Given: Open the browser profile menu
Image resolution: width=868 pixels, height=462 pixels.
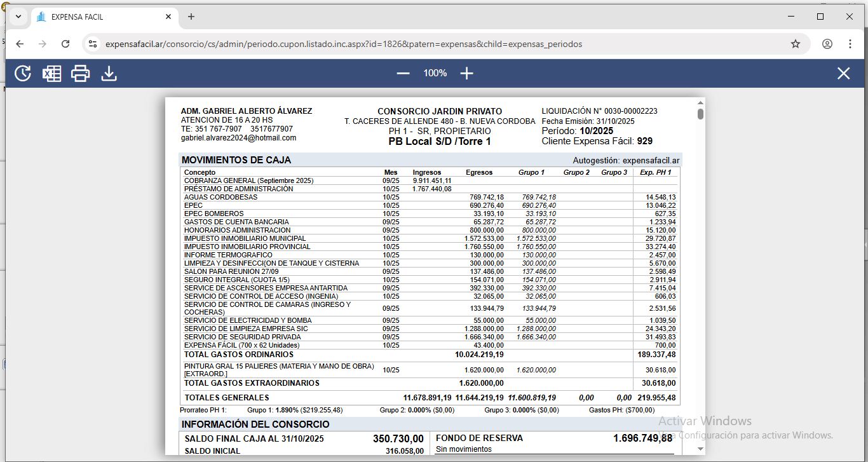Looking at the screenshot, I should (x=827, y=44).
